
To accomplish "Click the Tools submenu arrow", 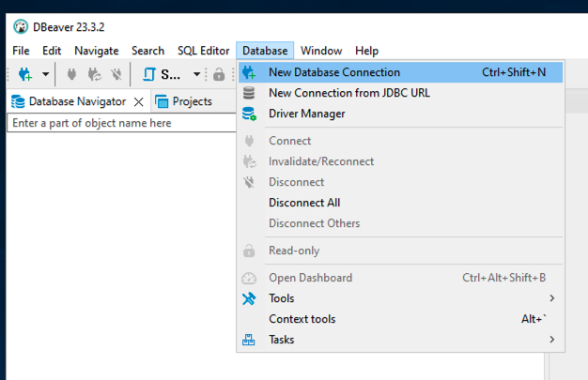I will coord(552,298).
